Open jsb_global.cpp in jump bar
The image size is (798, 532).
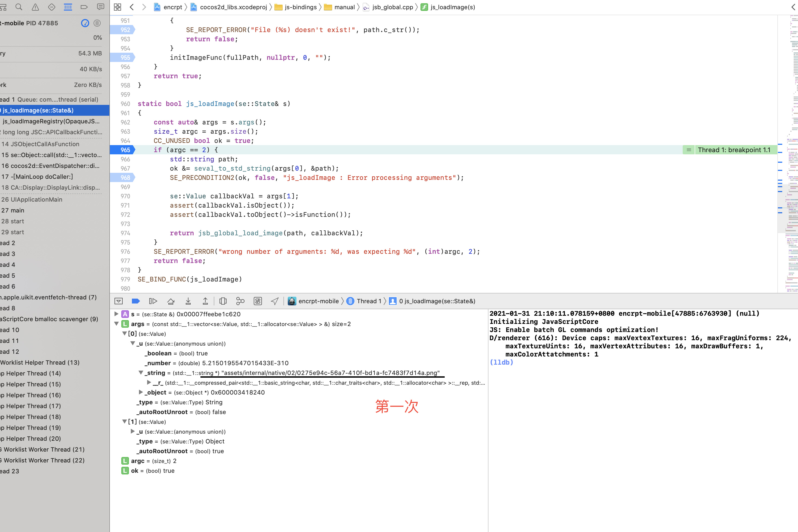392,7
